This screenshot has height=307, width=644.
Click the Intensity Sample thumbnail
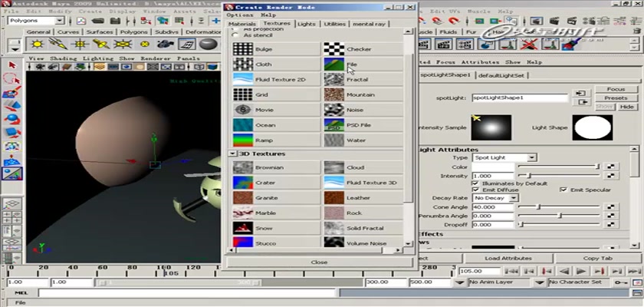[x=491, y=127]
